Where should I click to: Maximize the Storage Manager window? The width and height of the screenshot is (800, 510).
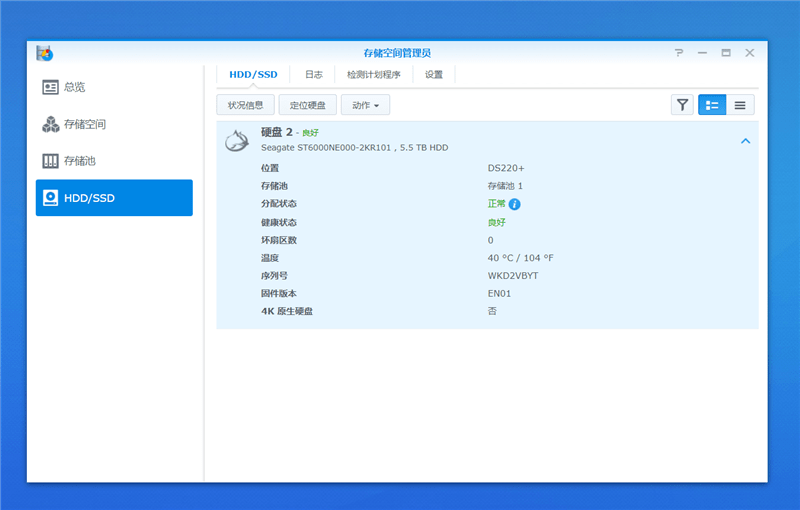tap(726, 53)
